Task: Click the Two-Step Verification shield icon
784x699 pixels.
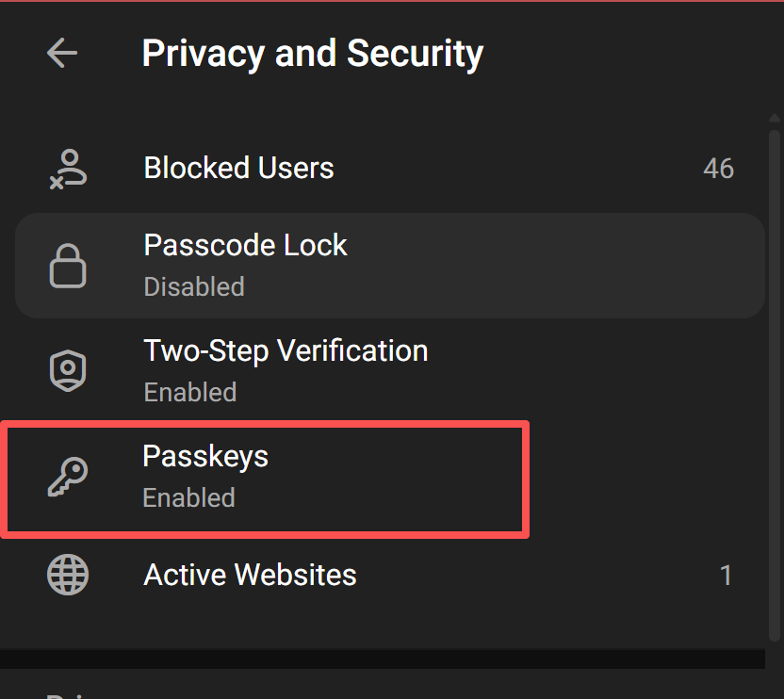Action: (67, 369)
